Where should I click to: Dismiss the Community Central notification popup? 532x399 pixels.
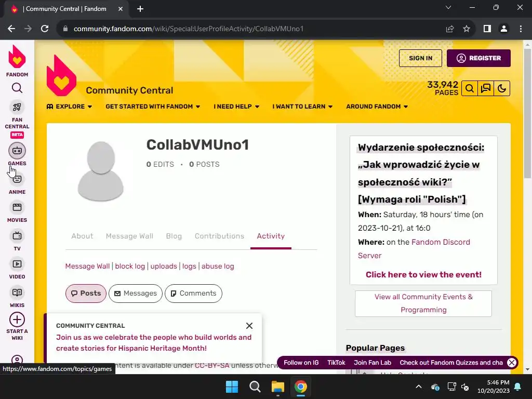pos(249,326)
